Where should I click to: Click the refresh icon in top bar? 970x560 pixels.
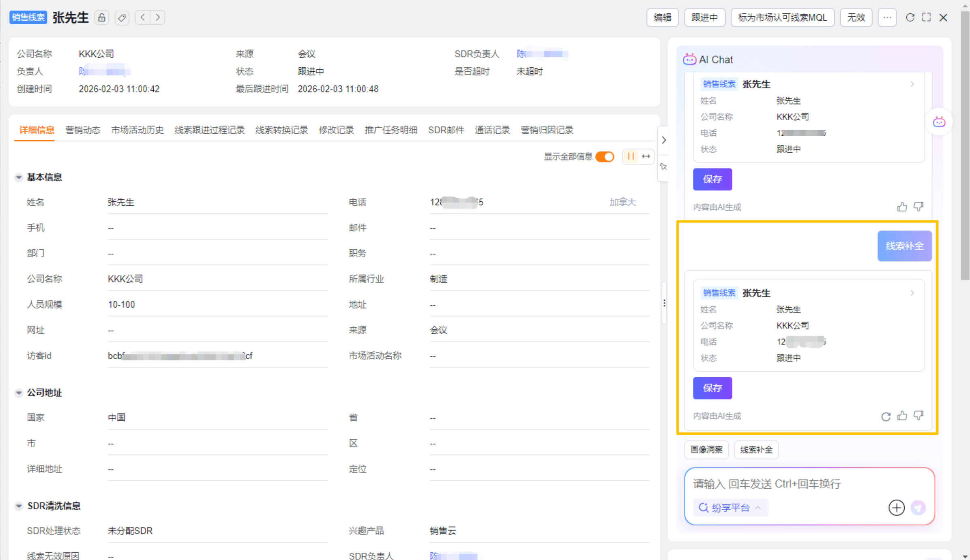click(910, 17)
